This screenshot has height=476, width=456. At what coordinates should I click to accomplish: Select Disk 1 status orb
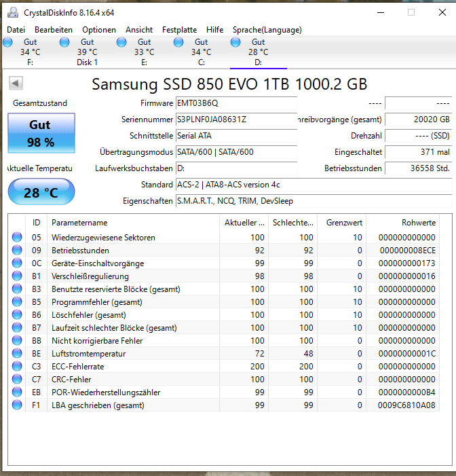pyautogui.click(x=64, y=42)
